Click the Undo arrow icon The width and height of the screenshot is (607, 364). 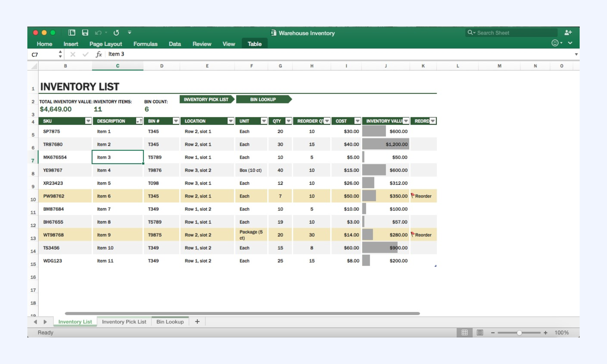click(x=98, y=32)
